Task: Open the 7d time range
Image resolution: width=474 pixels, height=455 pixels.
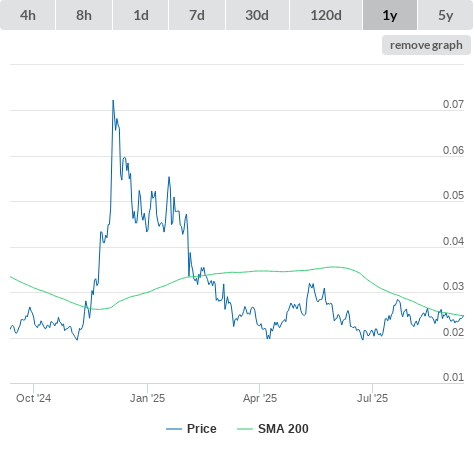Action: pos(197,15)
